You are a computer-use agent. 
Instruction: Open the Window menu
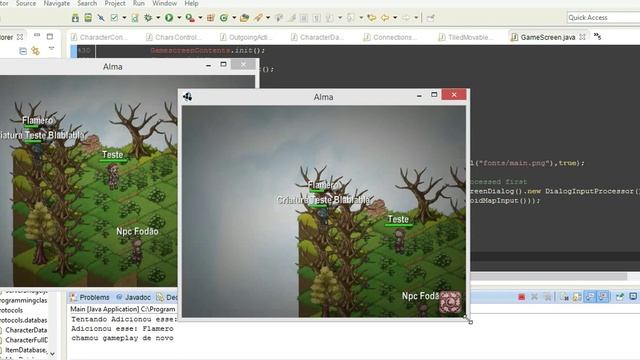(164, 3)
